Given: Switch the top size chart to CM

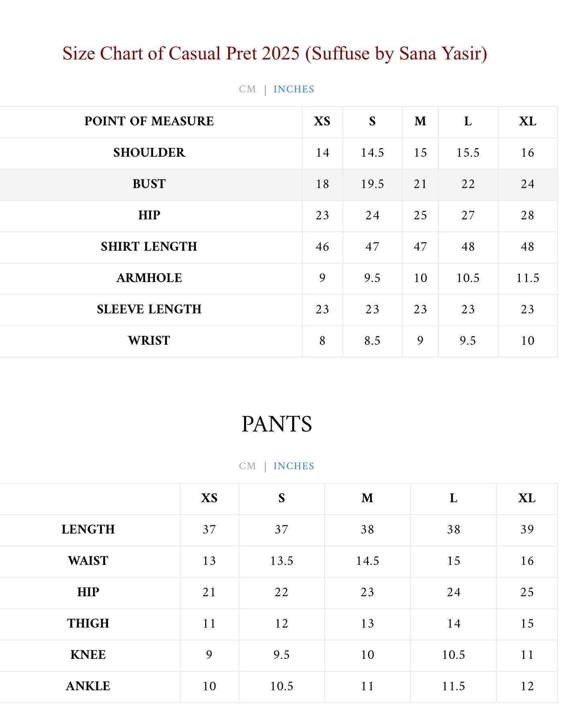Looking at the screenshot, I should tap(247, 89).
